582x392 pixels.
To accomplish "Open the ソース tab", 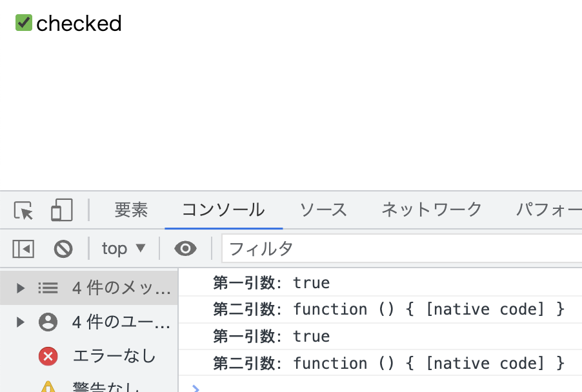I will click(x=323, y=210).
